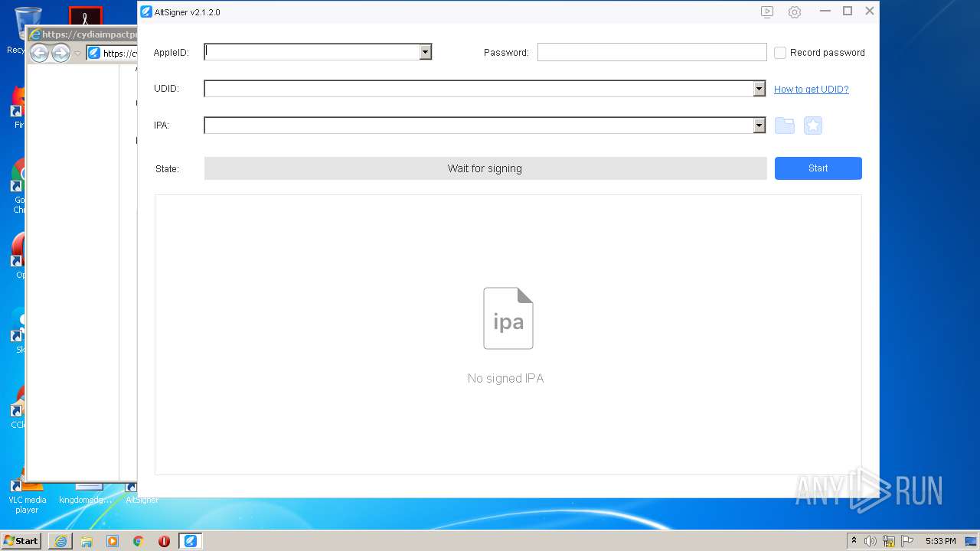Click the large ipa file placeholder icon
This screenshot has width=980, height=551.
508,318
